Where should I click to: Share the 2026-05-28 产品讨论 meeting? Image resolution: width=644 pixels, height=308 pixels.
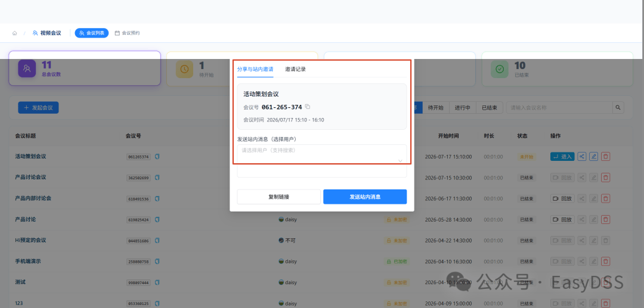click(x=581, y=219)
